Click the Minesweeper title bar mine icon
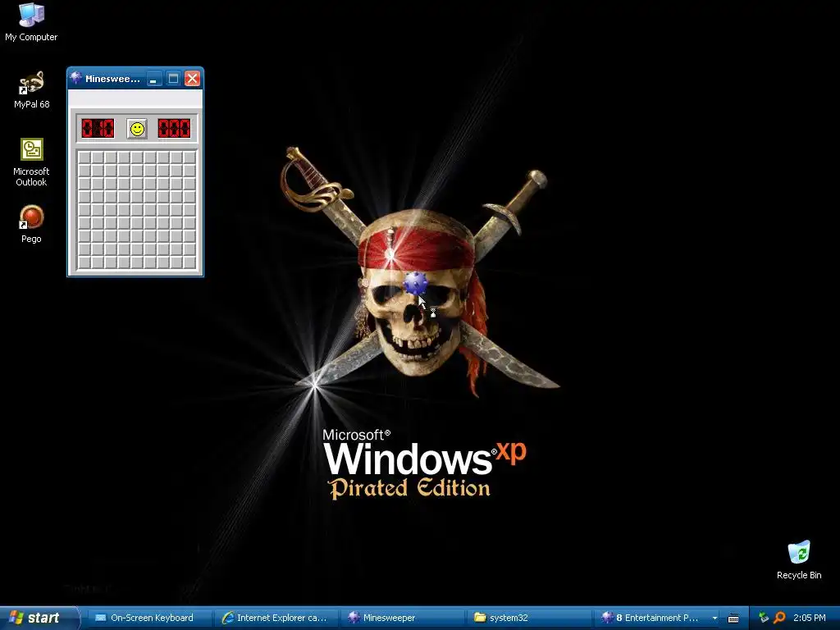Image resolution: width=840 pixels, height=630 pixels. tap(76, 78)
